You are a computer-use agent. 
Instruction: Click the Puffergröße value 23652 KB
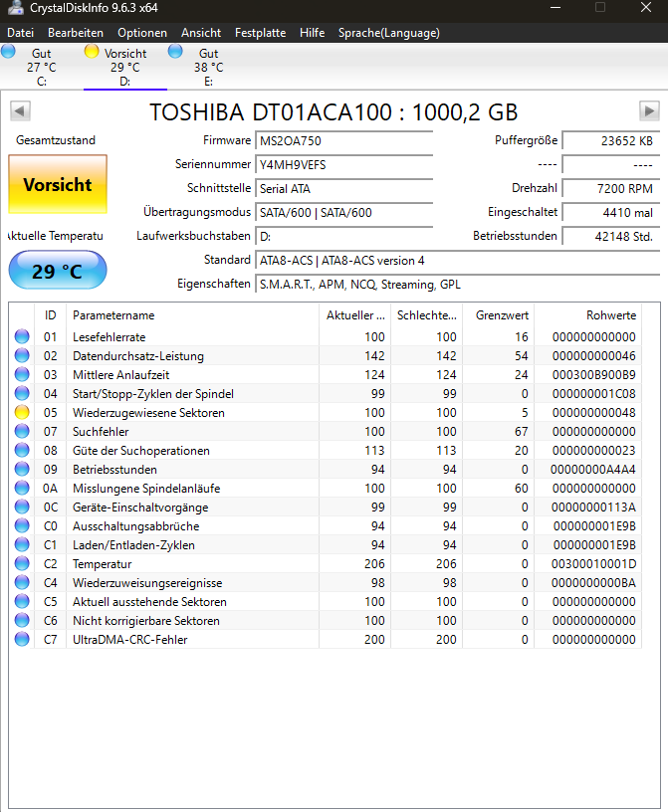tap(611, 141)
